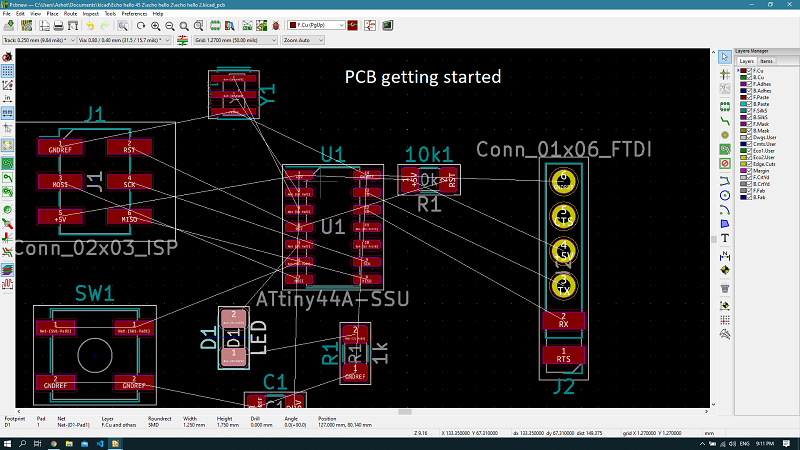The height and width of the screenshot is (450, 800).
Task: Click the Redraw view icon
Action: tap(141, 26)
